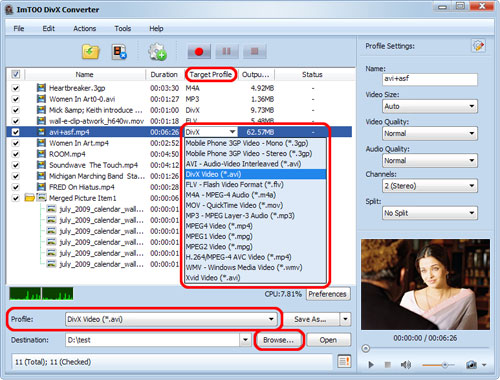Click the Browse... button

click(x=279, y=340)
